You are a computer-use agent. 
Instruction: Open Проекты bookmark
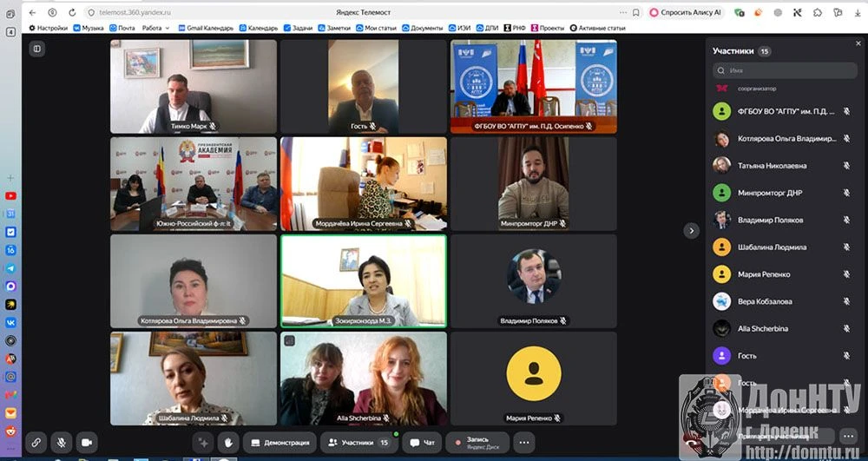[548, 28]
